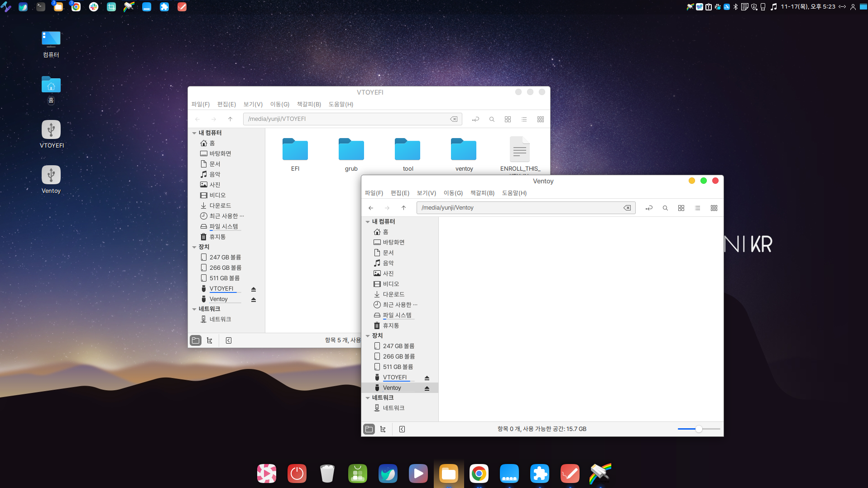This screenshot has width=868, height=488.
Task: Select 다운로드 in Ventoy window sidebar
Action: click(393, 294)
